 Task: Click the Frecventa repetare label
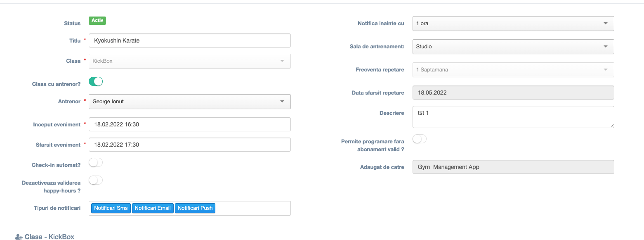click(x=380, y=70)
